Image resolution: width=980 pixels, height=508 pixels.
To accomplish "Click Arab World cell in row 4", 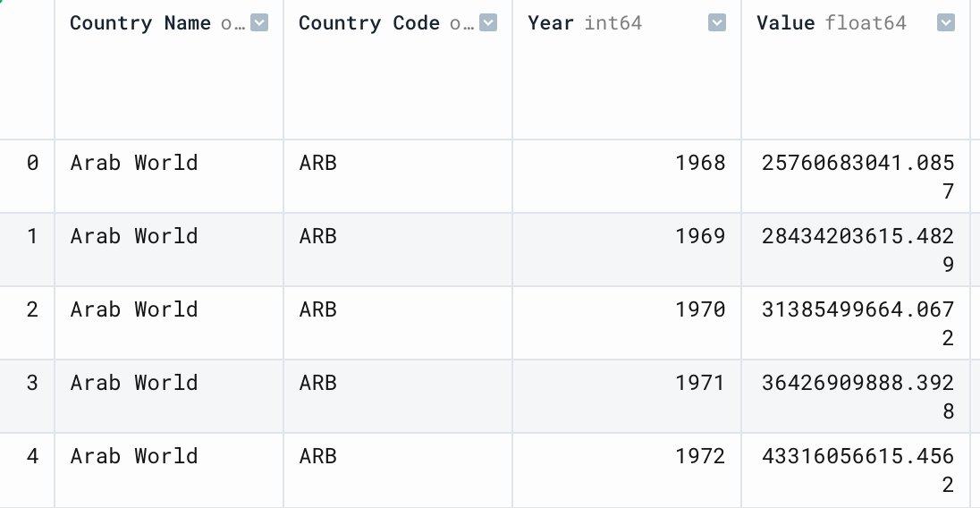I will (169, 470).
